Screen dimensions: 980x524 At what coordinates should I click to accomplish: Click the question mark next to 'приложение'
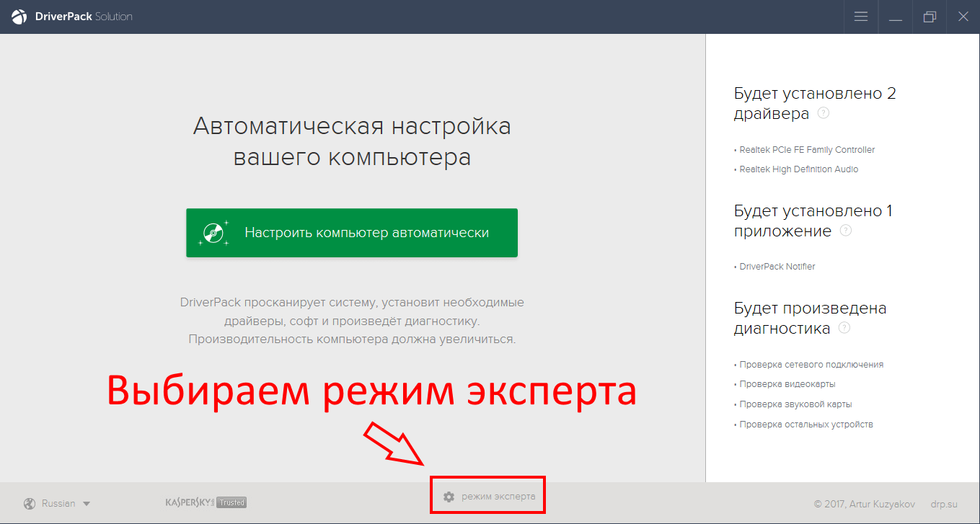(x=846, y=231)
